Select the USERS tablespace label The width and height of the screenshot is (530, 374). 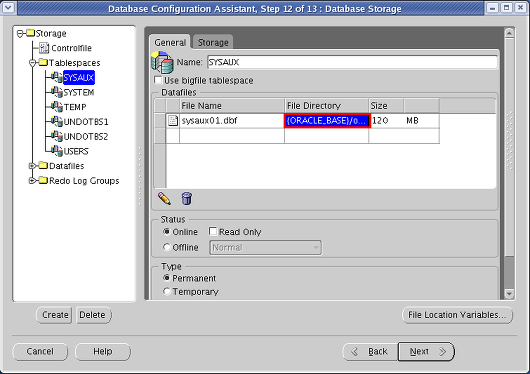pos(76,151)
